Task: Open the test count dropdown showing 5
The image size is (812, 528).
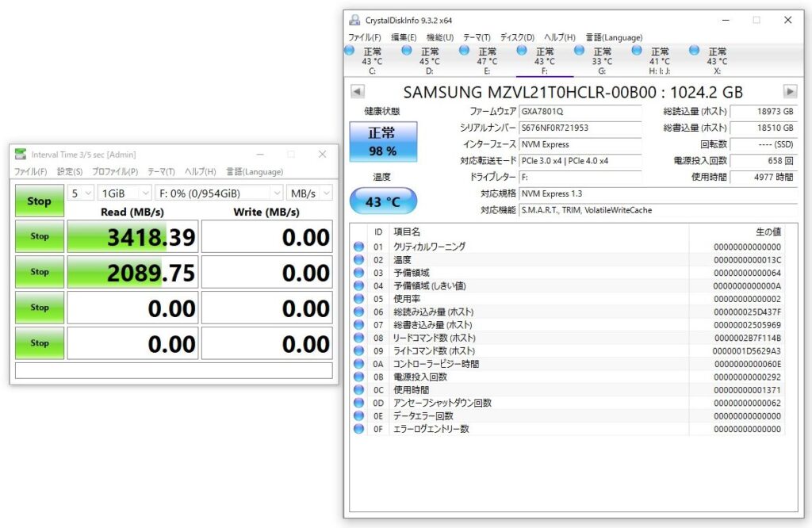Action: coord(81,193)
